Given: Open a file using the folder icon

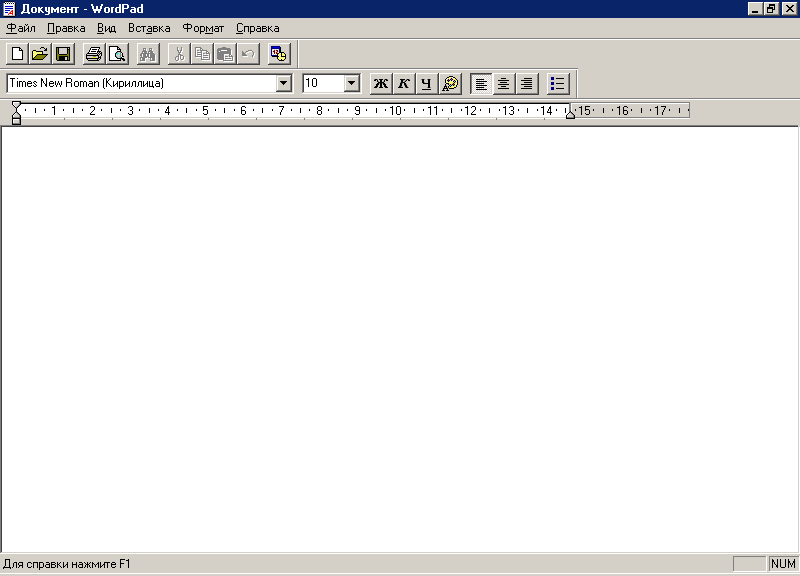Looking at the screenshot, I should click(x=40, y=54).
